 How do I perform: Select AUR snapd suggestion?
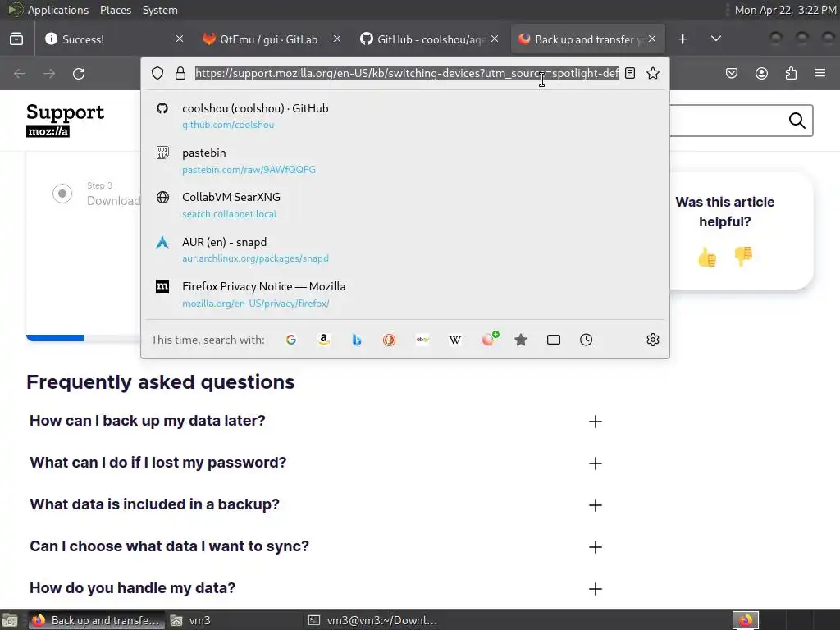405,249
